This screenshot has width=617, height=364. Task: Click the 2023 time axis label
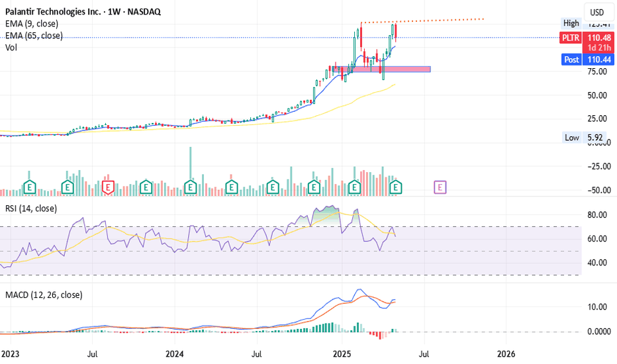coord(10,354)
